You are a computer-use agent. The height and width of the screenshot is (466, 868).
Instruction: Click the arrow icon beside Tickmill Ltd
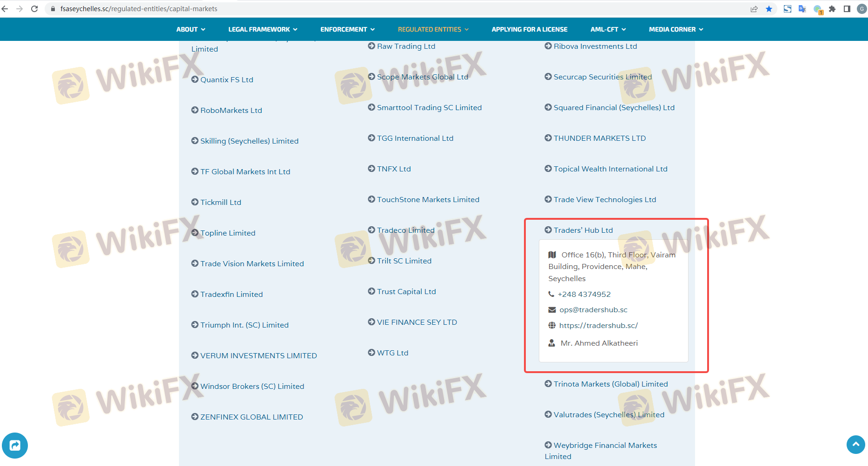(195, 202)
